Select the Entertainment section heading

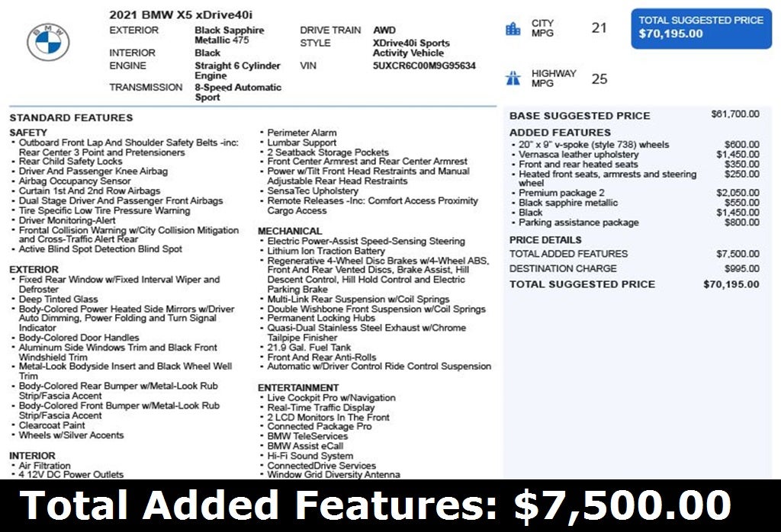(x=298, y=387)
